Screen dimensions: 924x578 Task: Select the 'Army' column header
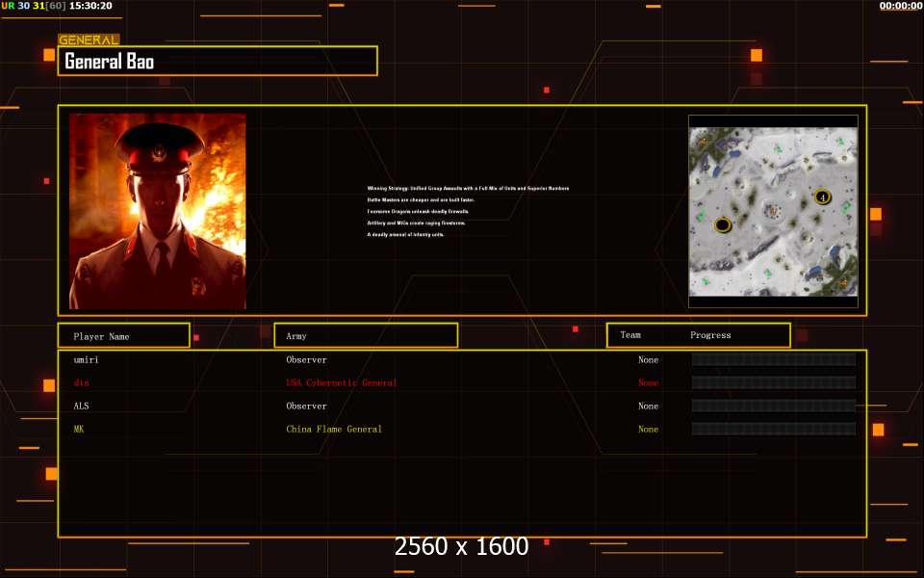click(x=366, y=335)
